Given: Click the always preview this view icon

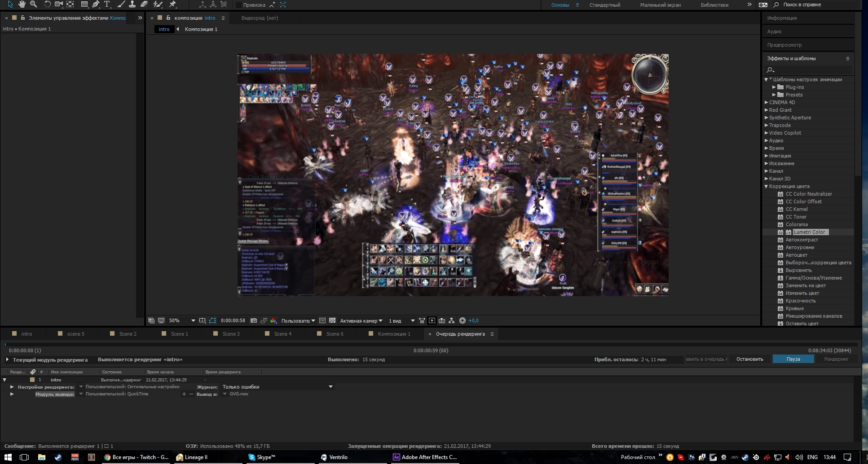Looking at the screenshot, I should [x=151, y=320].
